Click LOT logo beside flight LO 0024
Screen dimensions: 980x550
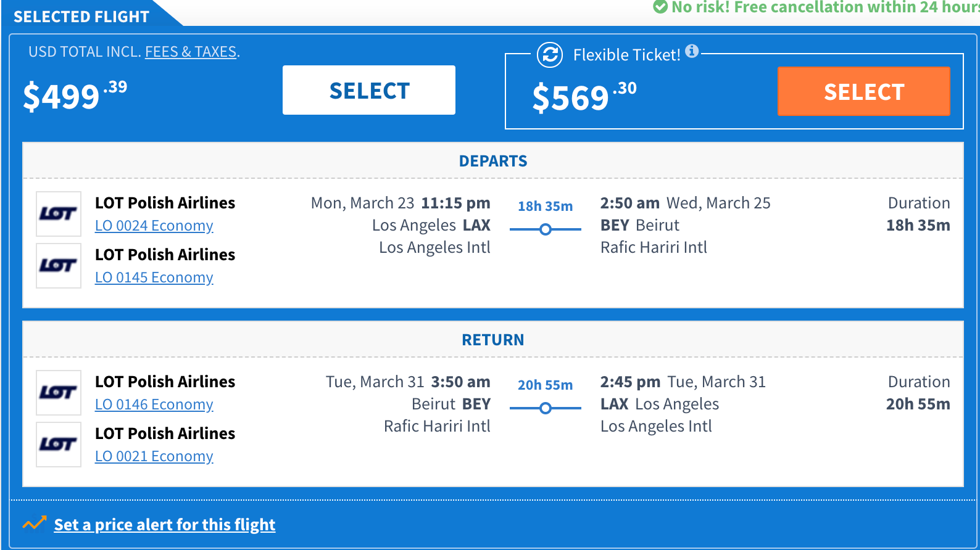click(x=59, y=214)
